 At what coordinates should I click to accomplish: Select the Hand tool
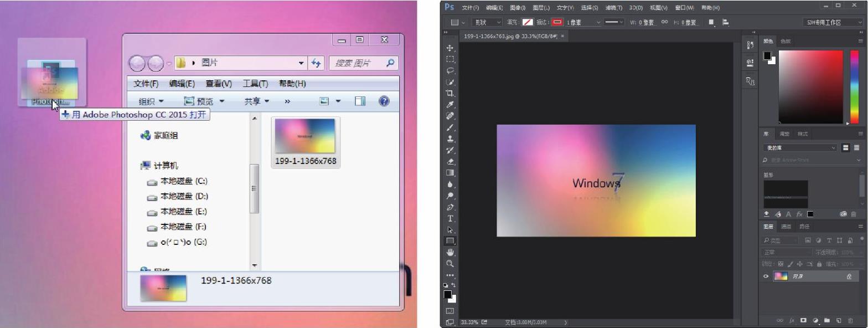(x=450, y=252)
